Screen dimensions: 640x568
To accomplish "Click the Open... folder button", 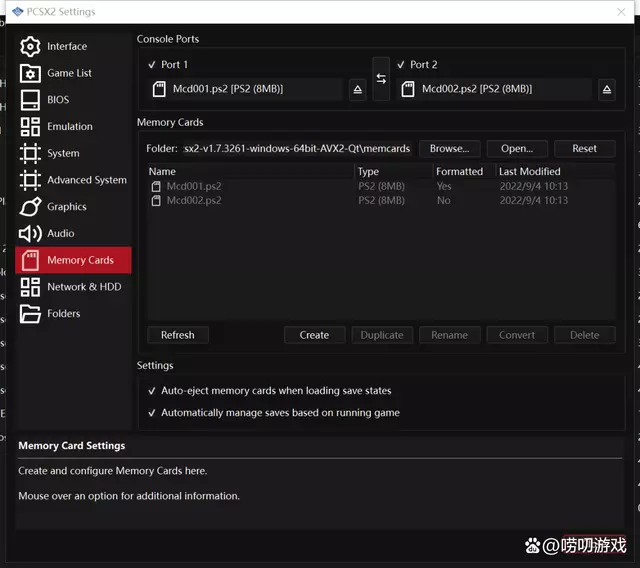I will pos(517,149).
